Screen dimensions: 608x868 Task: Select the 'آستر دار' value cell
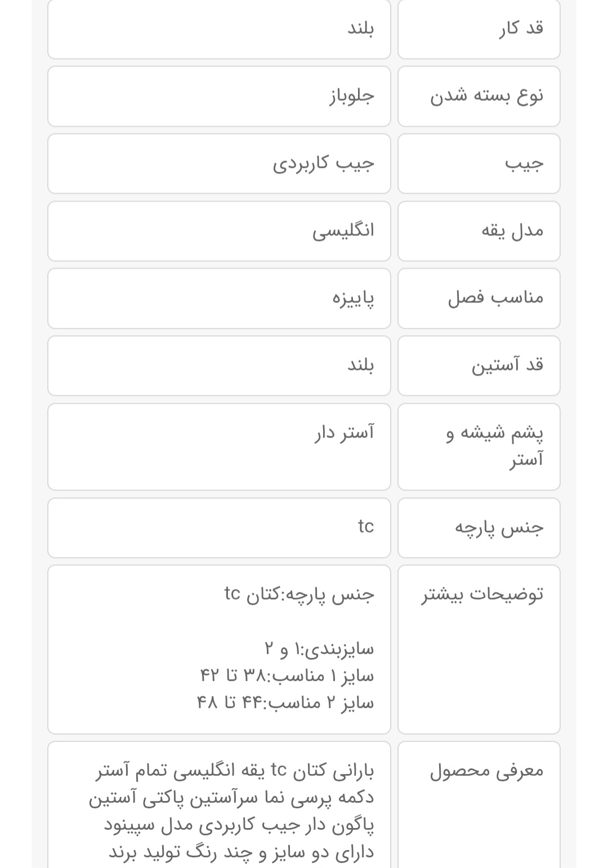(219, 446)
